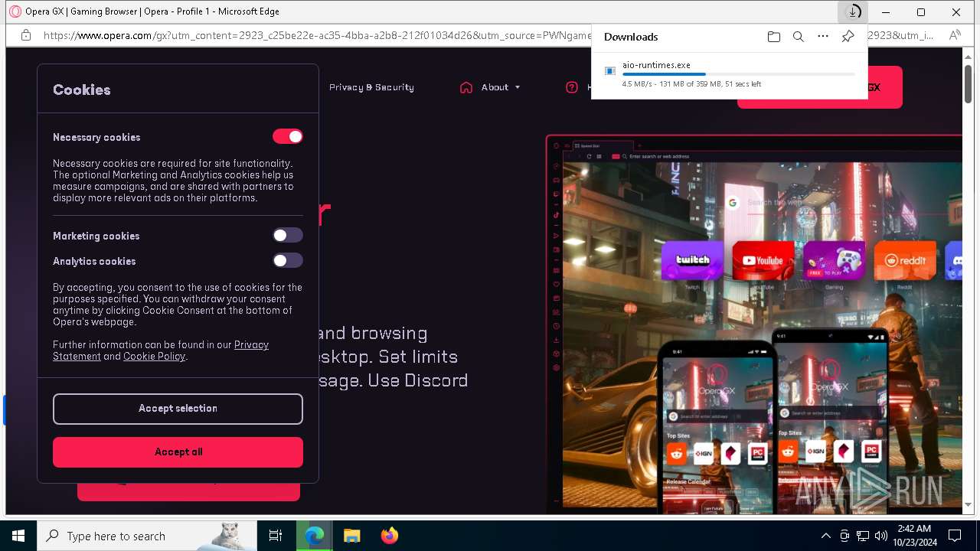980x551 pixels.
Task: Click the Marketing cookies label
Action: coord(96,236)
